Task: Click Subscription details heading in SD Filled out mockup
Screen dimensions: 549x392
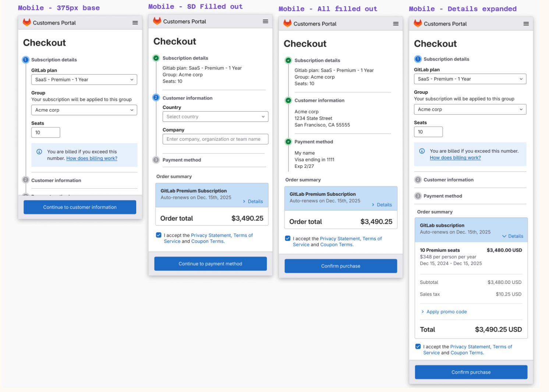Action: click(x=185, y=58)
